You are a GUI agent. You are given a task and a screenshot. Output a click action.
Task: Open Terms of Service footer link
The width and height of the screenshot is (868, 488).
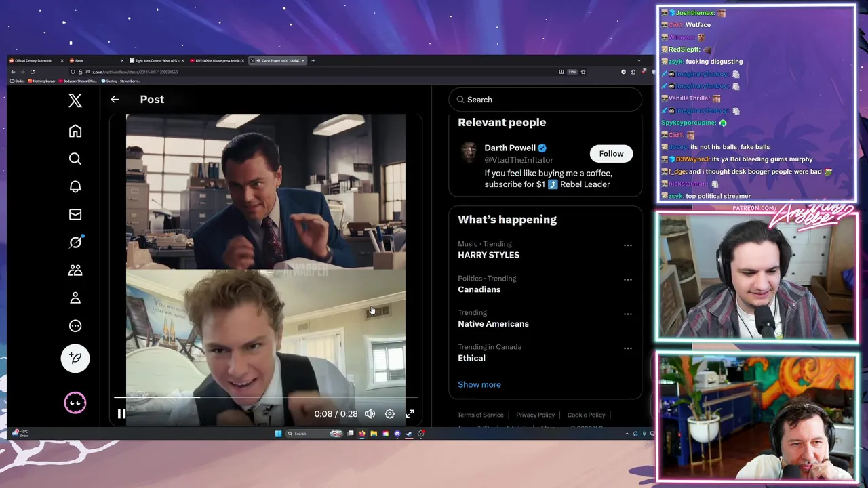pyautogui.click(x=480, y=415)
